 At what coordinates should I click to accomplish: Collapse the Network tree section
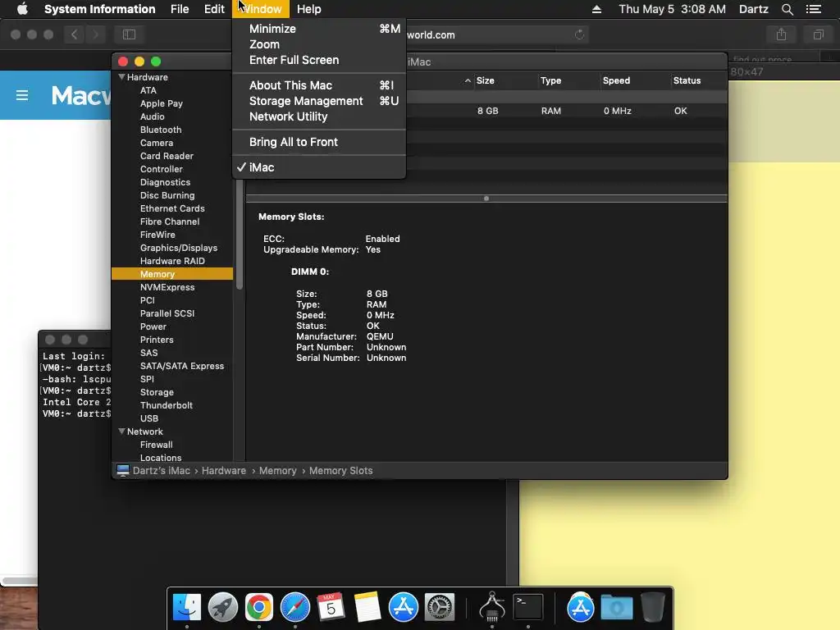121,431
